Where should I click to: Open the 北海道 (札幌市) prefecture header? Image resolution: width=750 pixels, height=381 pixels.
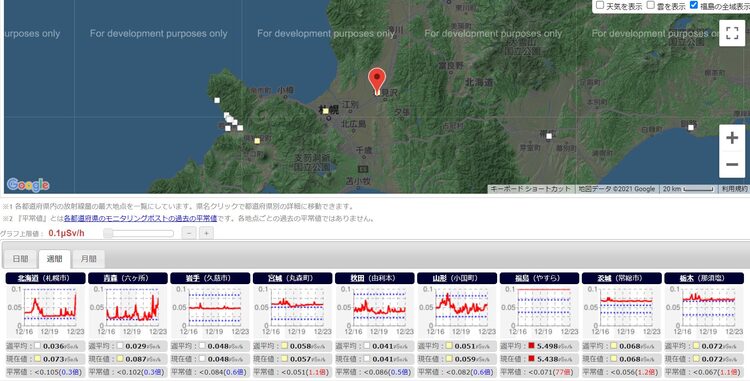[45, 278]
